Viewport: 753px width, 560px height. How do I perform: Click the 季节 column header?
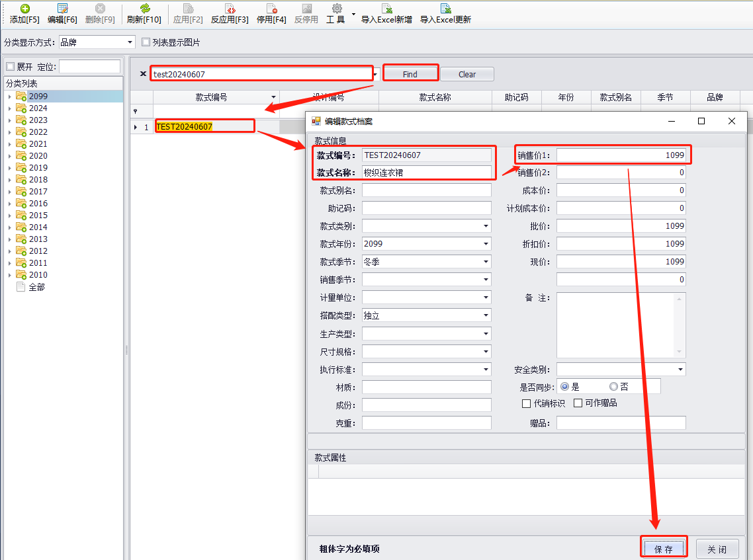point(665,97)
